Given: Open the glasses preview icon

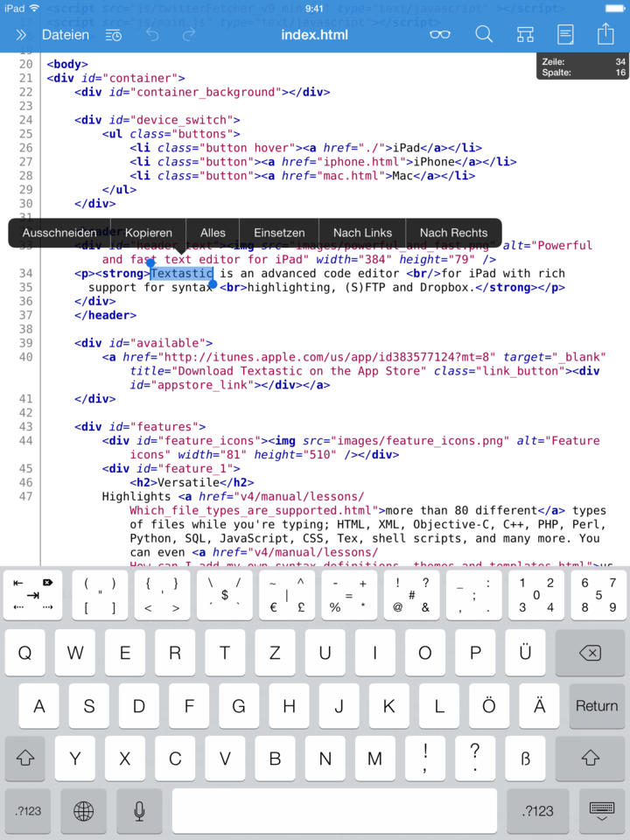Looking at the screenshot, I should click(x=440, y=35).
